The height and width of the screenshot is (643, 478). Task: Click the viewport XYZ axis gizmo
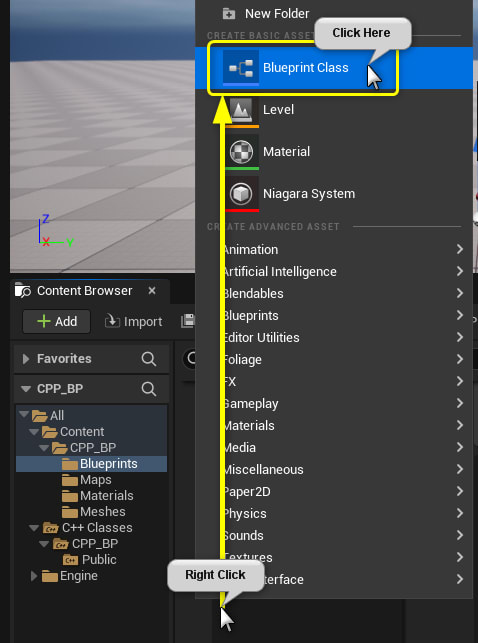coord(55,231)
